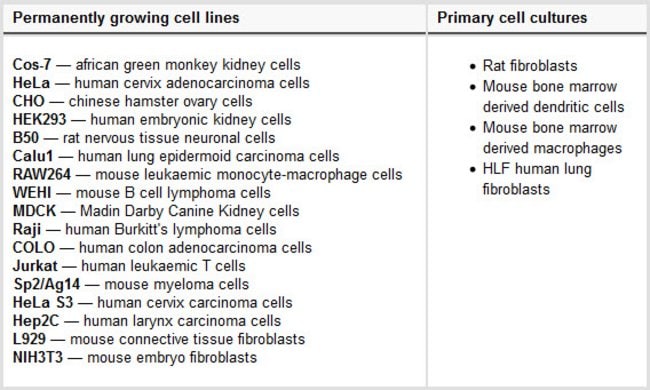Click the Raji Burkitt's lymphoma entry
The height and width of the screenshot is (390, 650).
point(145,229)
